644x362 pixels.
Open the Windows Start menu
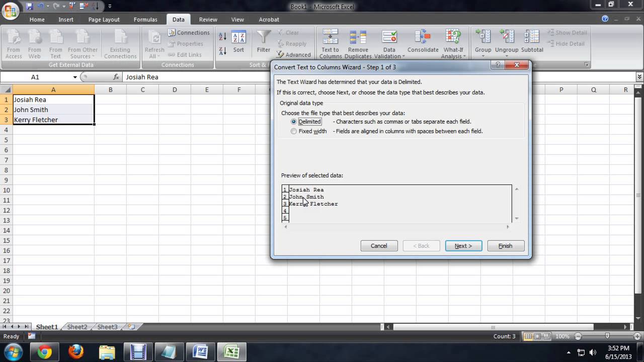[13, 351]
